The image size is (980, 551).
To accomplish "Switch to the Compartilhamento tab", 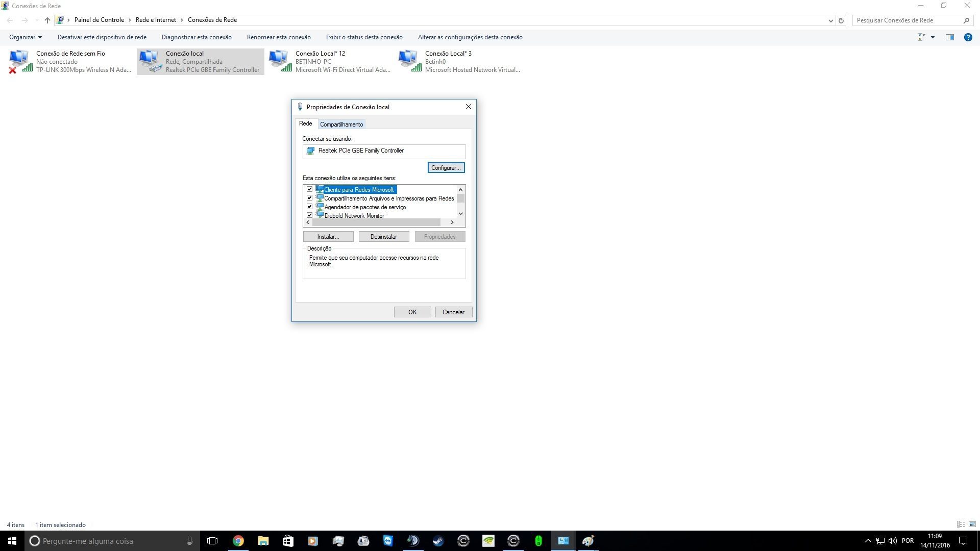I will (341, 124).
